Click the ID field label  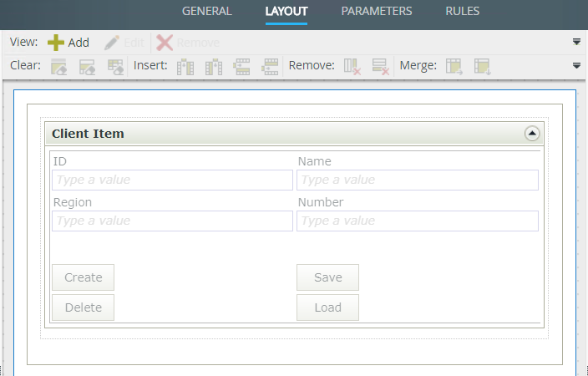[x=60, y=161]
